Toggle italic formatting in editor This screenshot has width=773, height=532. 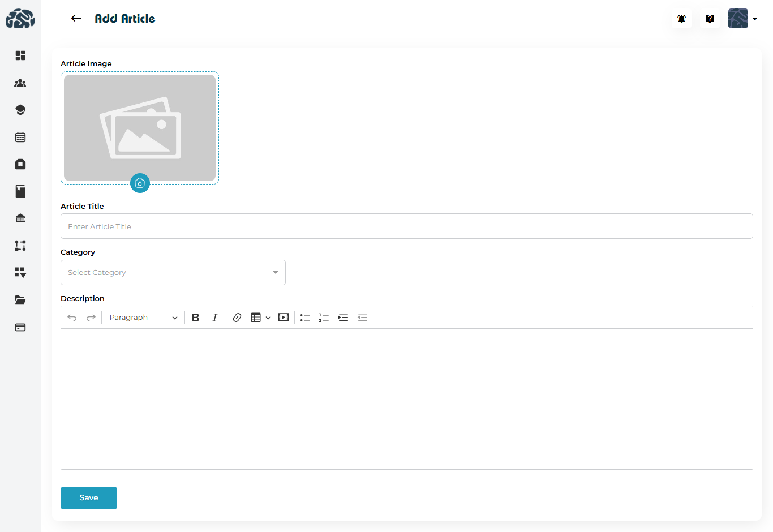pos(214,318)
